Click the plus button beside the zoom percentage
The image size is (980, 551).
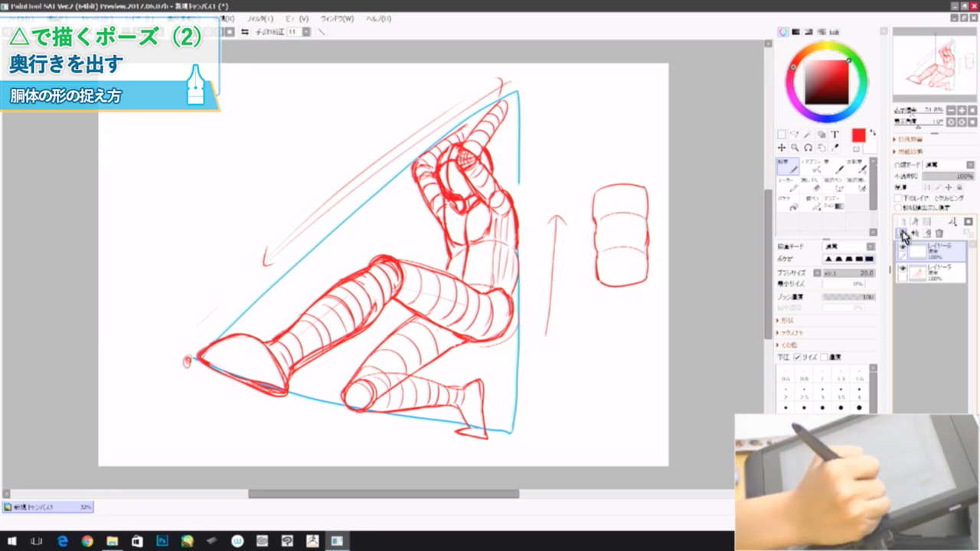pos(960,111)
